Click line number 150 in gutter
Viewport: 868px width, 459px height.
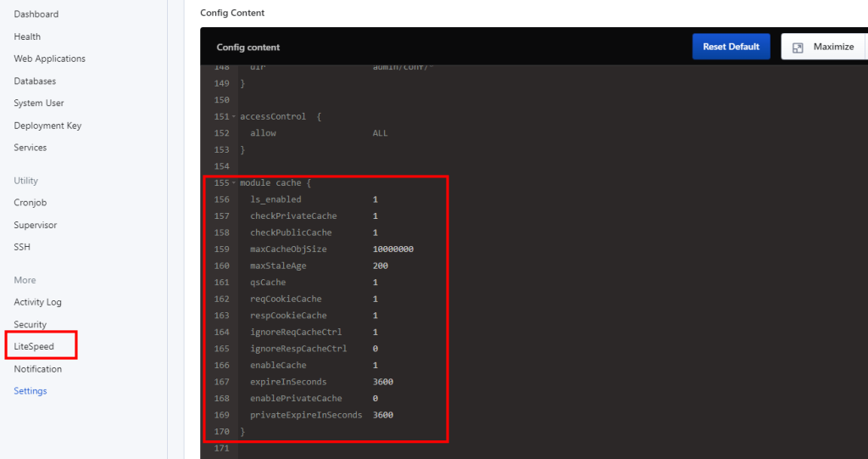click(221, 100)
